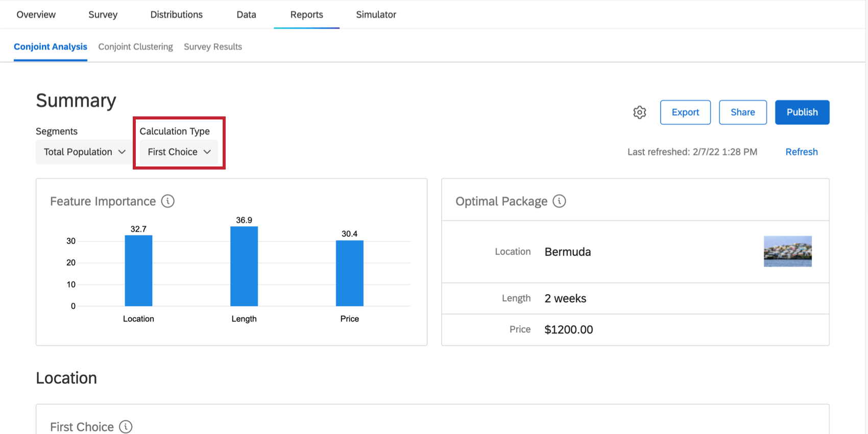Open the Simulator tab
This screenshot has width=868, height=434.
(376, 14)
